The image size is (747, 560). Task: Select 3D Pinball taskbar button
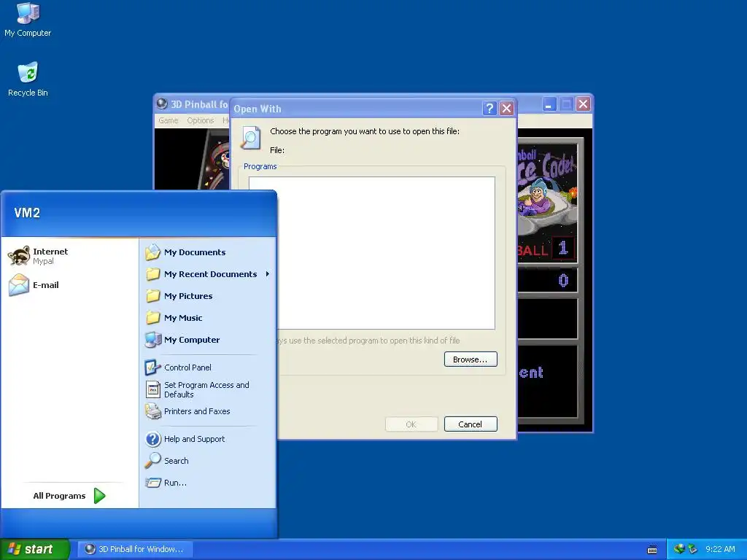pyautogui.click(x=135, y=549)
